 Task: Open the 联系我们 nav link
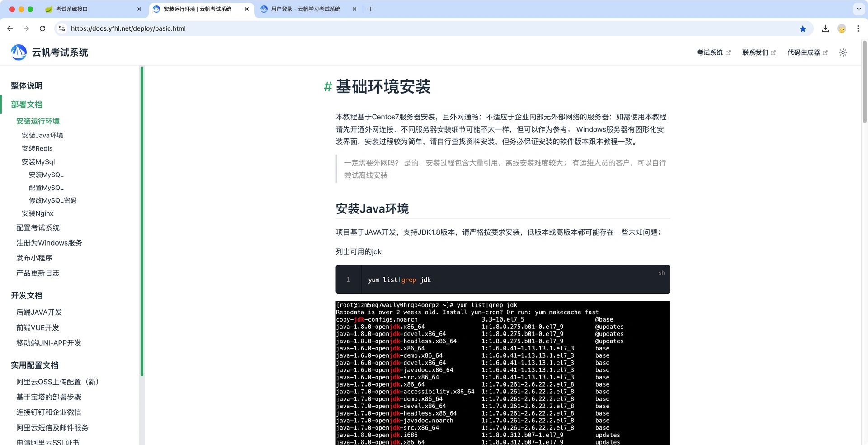point(759,52)
